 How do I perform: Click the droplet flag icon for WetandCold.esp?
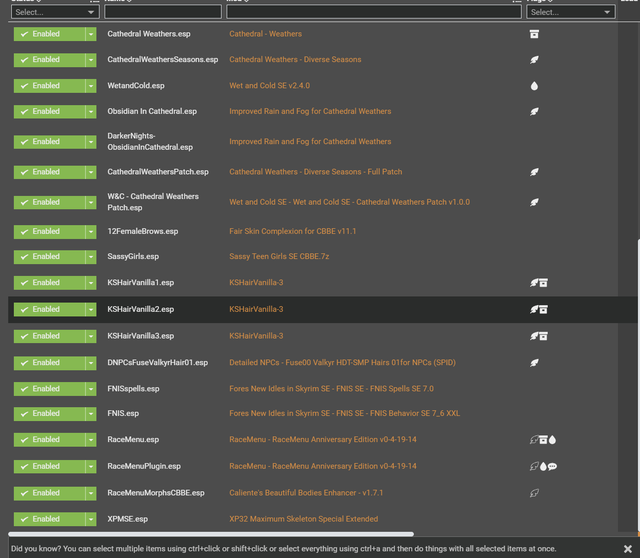[534, 86]
